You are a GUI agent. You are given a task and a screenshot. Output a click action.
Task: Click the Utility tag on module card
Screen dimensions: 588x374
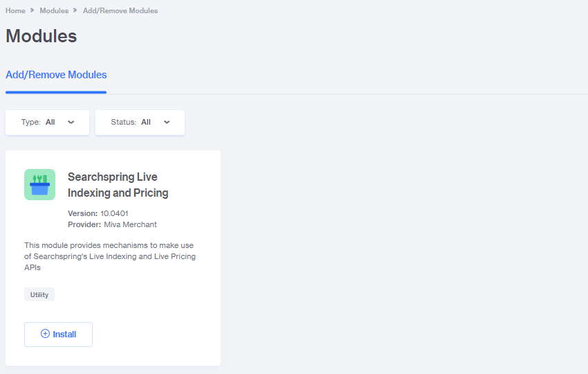click(x=39, y=295)
